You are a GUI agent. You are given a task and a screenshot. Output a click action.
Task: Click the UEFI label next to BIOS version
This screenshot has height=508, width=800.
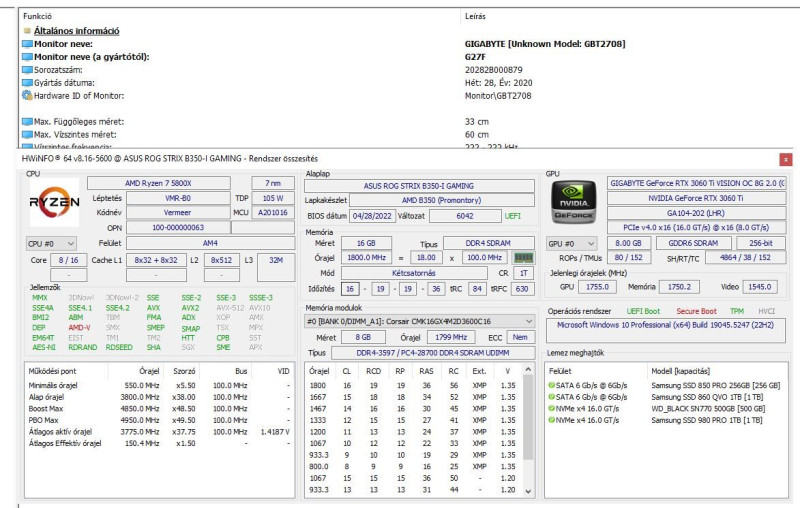point(513,216)
